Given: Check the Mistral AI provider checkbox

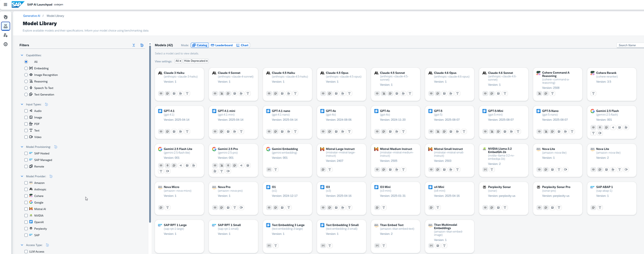Looking at the screenshot, I should [x=26, y=209].
